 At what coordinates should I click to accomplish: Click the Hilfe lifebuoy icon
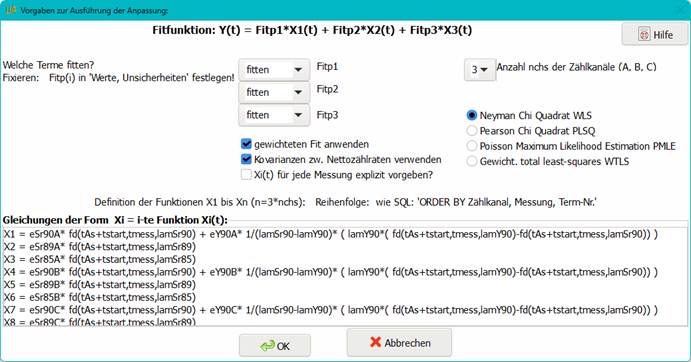(644, 34)
